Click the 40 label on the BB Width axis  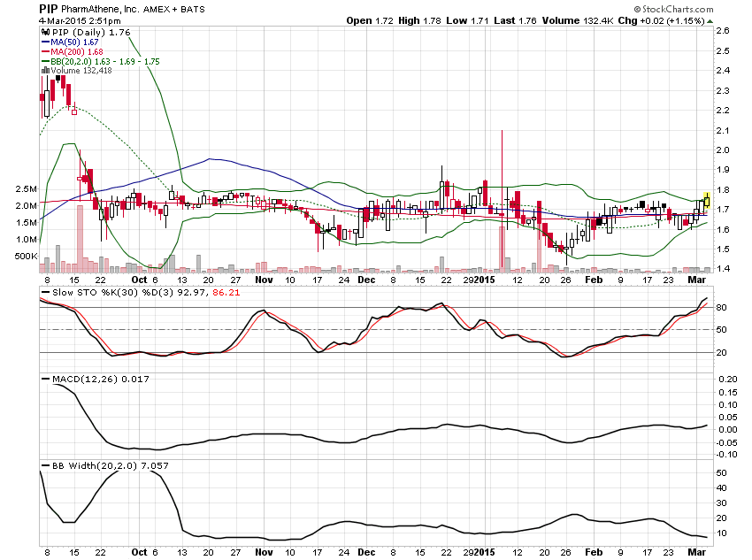click(x=721, y=488)
